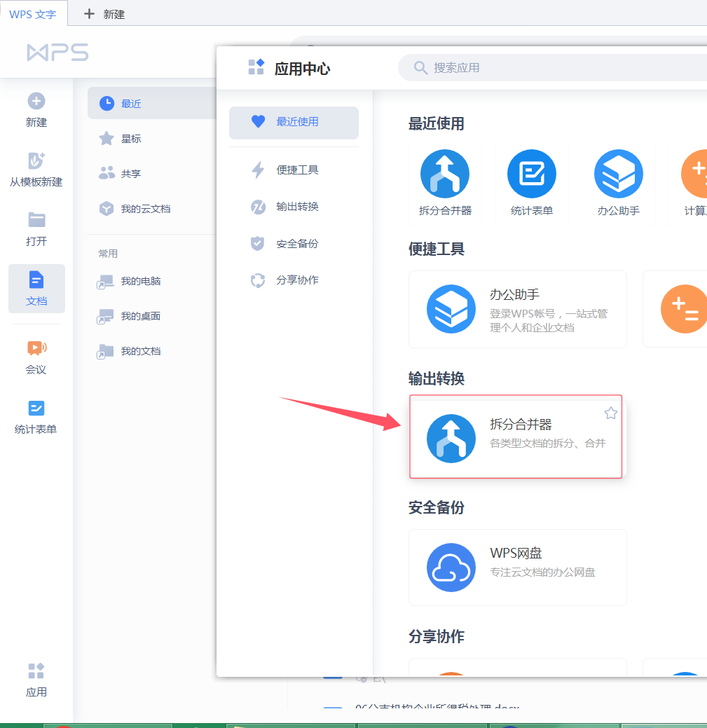Screen dimensions: 707x728
Task: Click the 最近使用 section heading
Action: click(437, 123)
